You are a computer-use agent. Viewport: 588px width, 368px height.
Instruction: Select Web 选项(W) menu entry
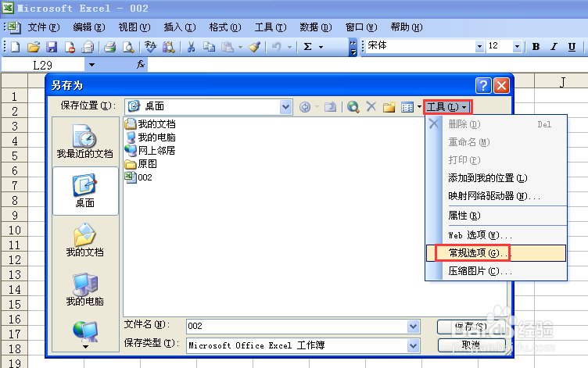click(x=496, y=235)
